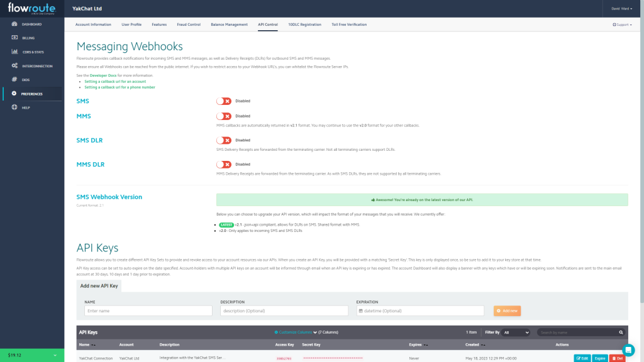Click the '1 Item' count label
644x362 pixels.
coord(471,332)
